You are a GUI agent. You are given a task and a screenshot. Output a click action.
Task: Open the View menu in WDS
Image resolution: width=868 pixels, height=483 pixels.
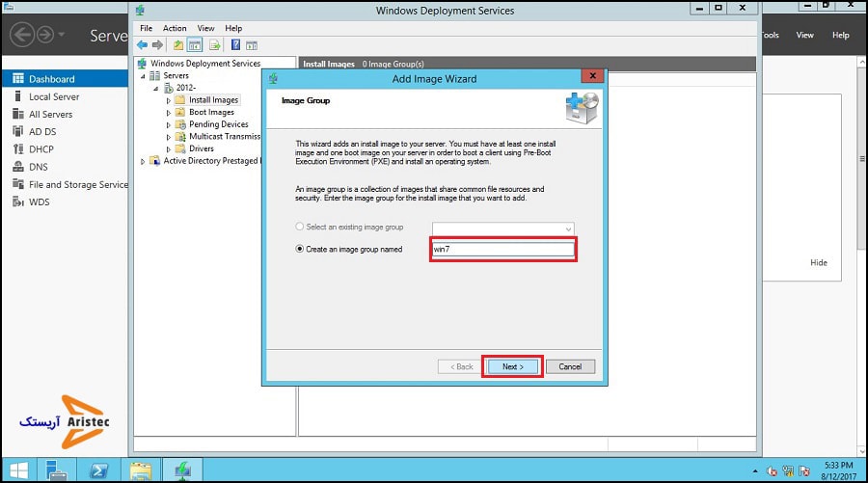[x=205, y=29]
